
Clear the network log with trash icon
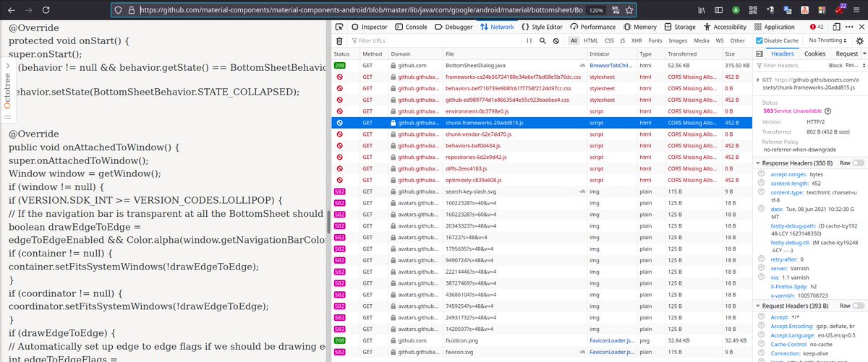tap(339, 40)
